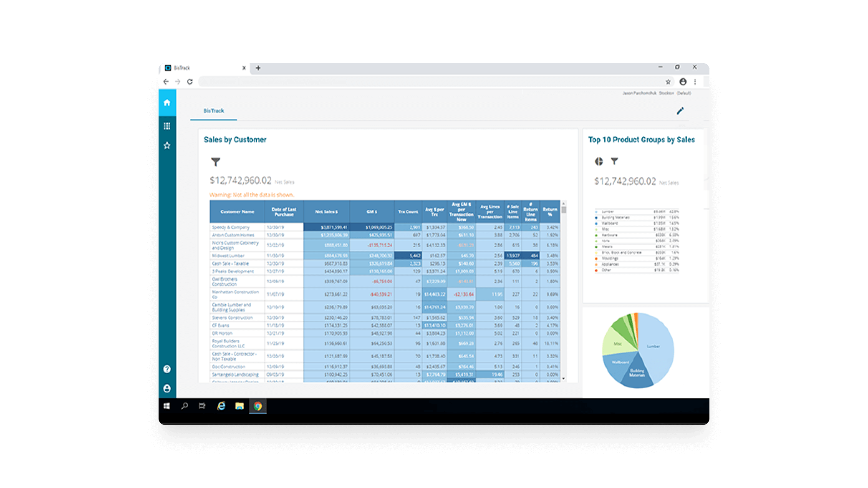The height and width of the screenshot is (488, 868).
Task: Select Nick's Custom Cabinetry and Design row
Action: click(384, 245)
